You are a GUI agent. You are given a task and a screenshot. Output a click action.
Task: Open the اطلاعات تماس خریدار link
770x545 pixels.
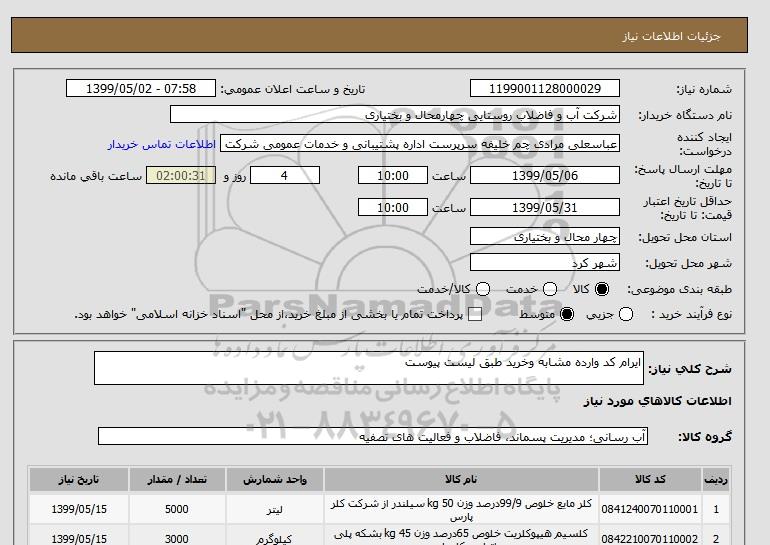162,144
